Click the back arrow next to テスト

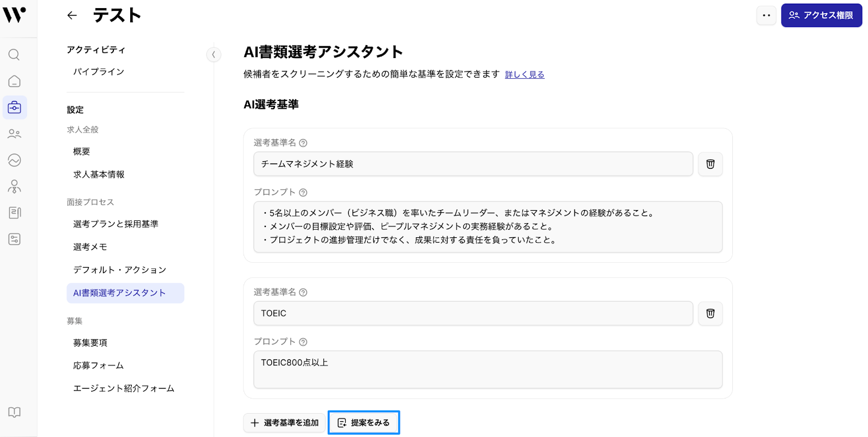point(72,16)
